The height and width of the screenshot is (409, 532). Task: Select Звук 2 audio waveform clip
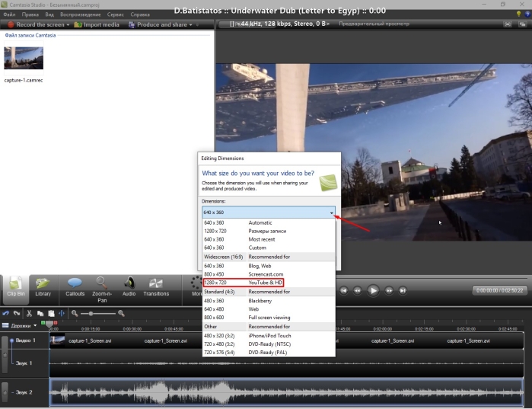point(286,392)
